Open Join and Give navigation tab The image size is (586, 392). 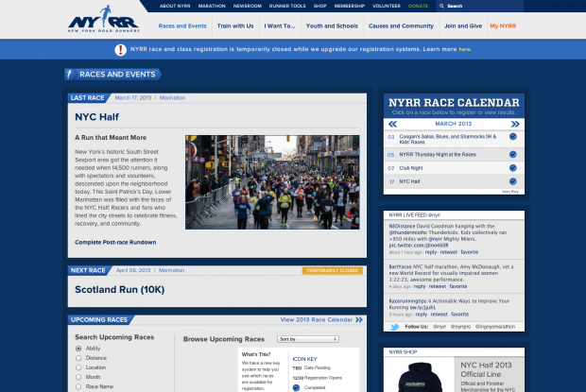click(463, 26)
